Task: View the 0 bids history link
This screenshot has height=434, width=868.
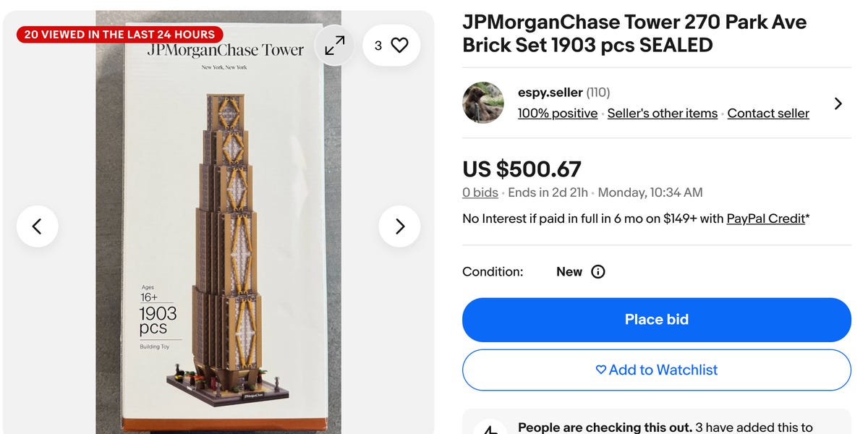Action: pos(480,192)
